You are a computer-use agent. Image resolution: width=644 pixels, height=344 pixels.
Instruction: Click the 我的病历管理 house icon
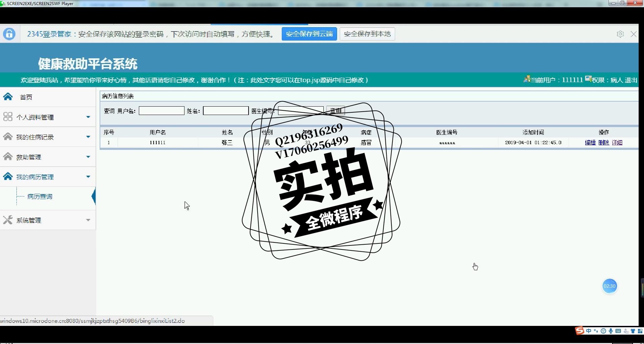click(x=8, y=176)
